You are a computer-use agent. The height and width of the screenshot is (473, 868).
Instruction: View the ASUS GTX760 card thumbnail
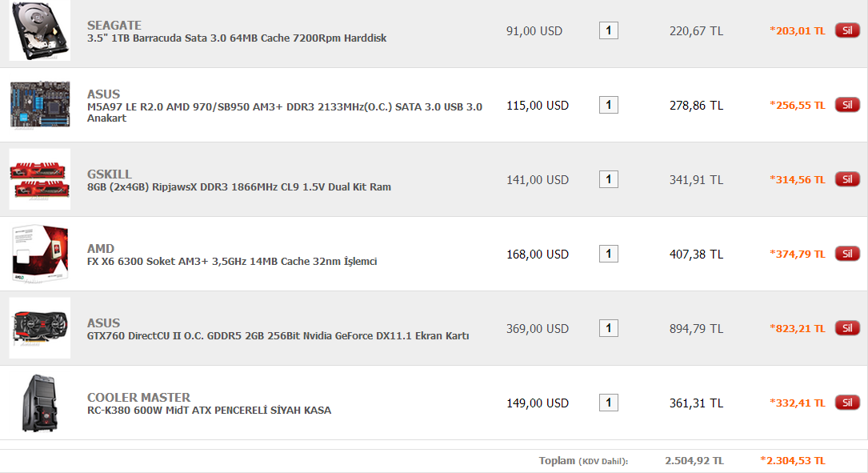40,328
